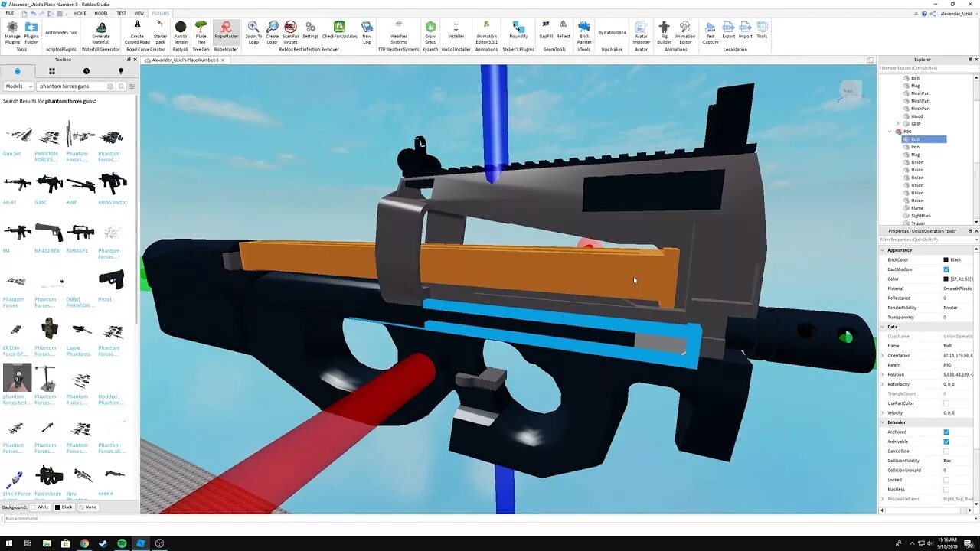This screenshot has height=551, width=980.
Task: Use the Place Tree plugin
Action: point(201,32)
